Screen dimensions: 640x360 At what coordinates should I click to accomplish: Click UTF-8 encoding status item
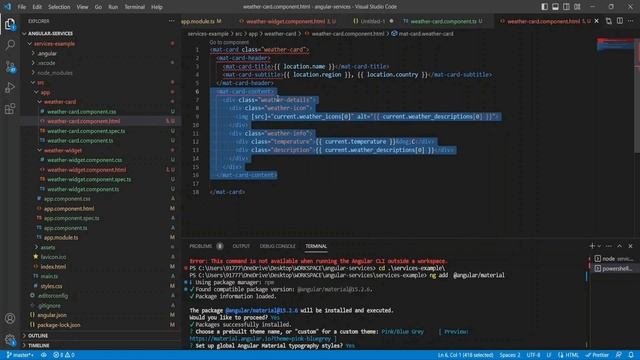(x=533, y=355)
